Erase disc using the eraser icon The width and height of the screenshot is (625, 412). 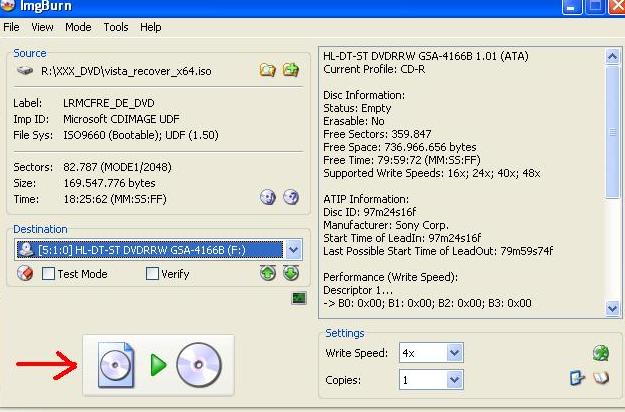point(25,273)
